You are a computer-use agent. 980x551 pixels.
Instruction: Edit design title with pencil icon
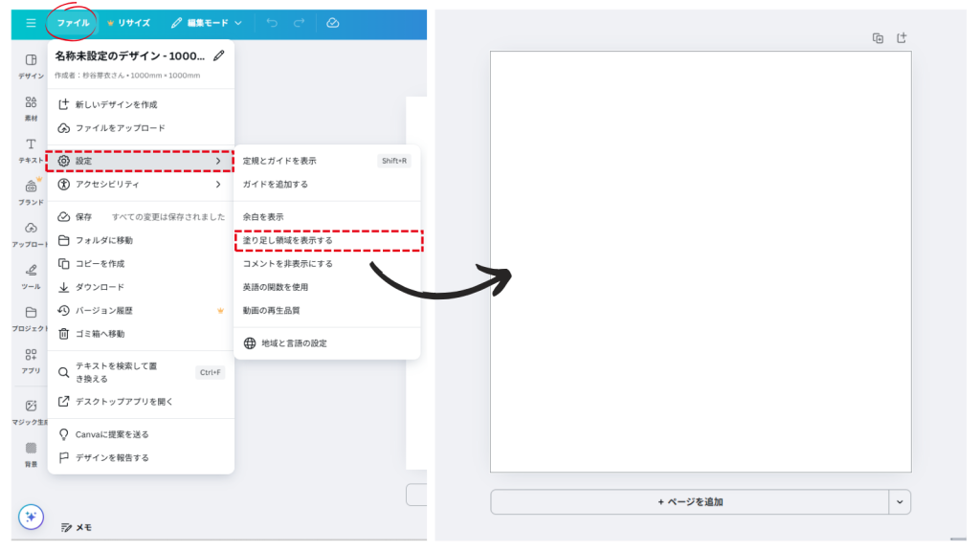point(219,55)
